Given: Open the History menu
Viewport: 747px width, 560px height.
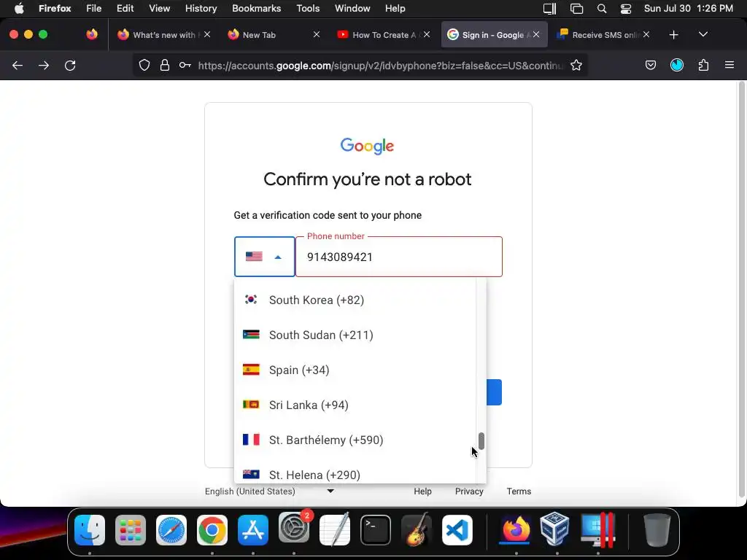Looking at the screenshot, I should click(201, 9).
